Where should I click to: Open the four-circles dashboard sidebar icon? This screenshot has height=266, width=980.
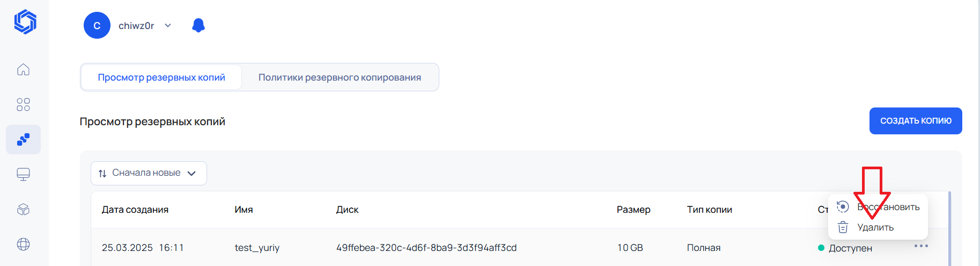tap(23, 104)
